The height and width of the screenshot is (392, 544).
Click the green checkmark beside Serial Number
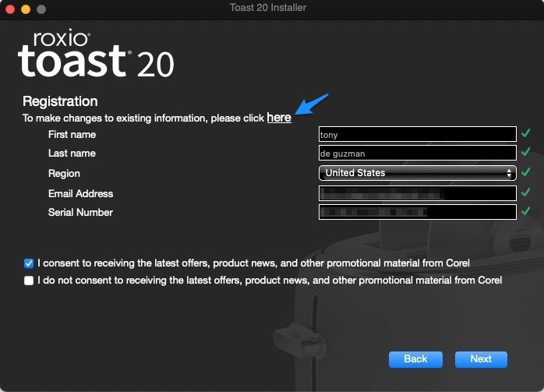pyautogui.click(x=525, y=210)
